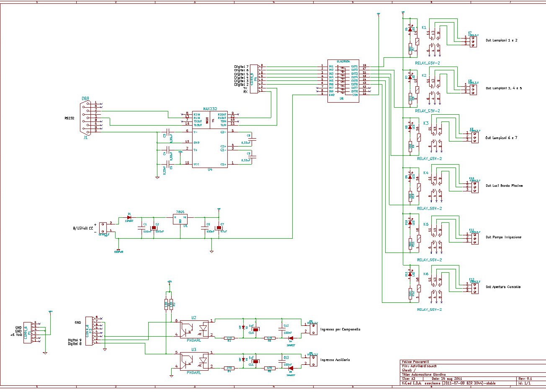546x392 pixels.
Task: Click the 'Out Lampioni 1 e 2' label
Action: coord(501,41)
